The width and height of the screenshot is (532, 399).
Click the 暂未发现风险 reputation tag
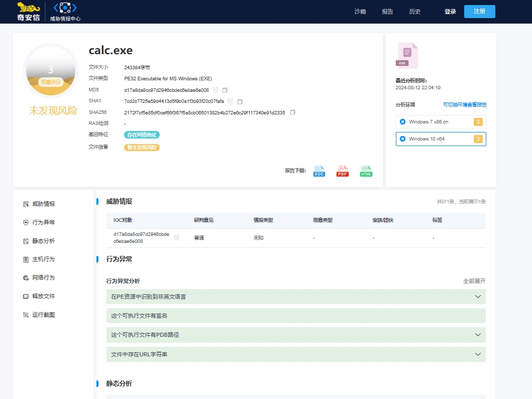(x=142, y=148)
